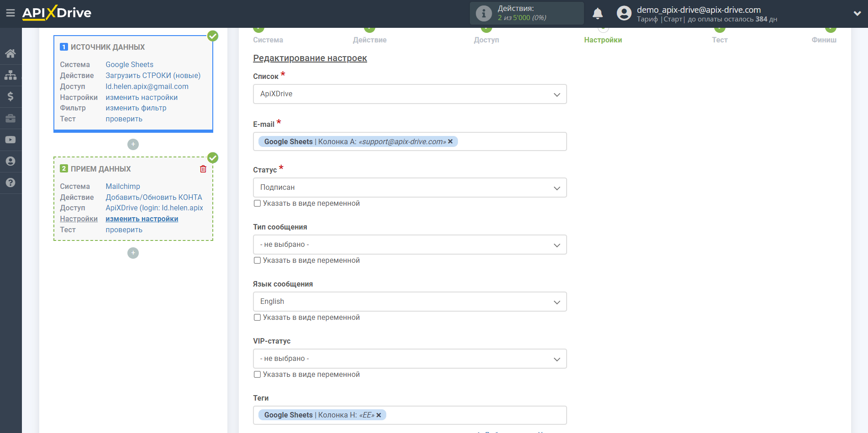Click the ПРИЕМ ДАННЫХ block header

click(95, 169)
